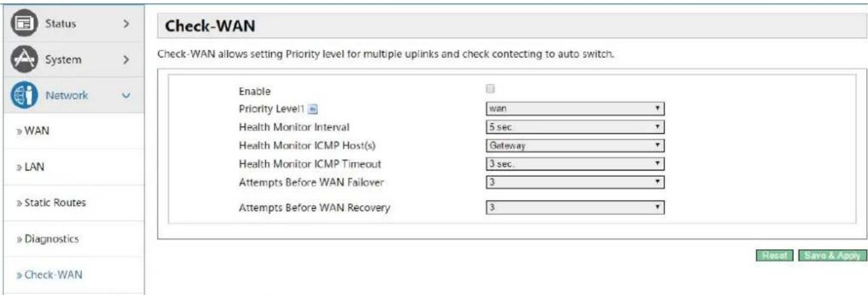Click the Attempts Before WAN Failover label
The width and height of the screenshot is (868, 295).
311,182
